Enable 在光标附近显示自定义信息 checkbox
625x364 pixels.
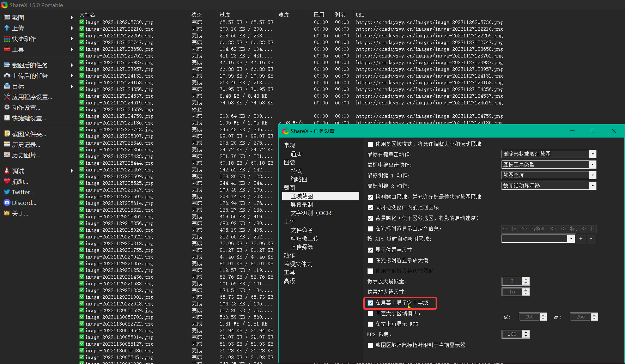tap(370, 229)
